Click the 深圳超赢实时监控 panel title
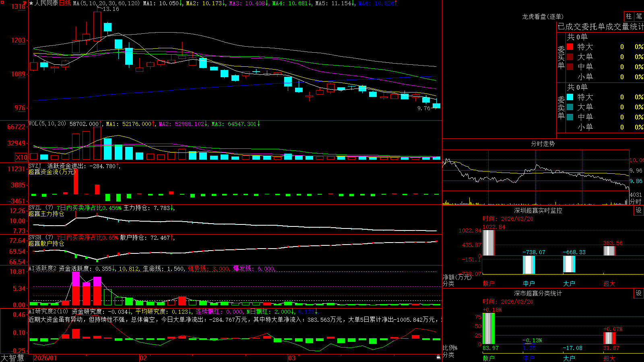This screenshot has height=362, width=644. [x=538, y=210]
